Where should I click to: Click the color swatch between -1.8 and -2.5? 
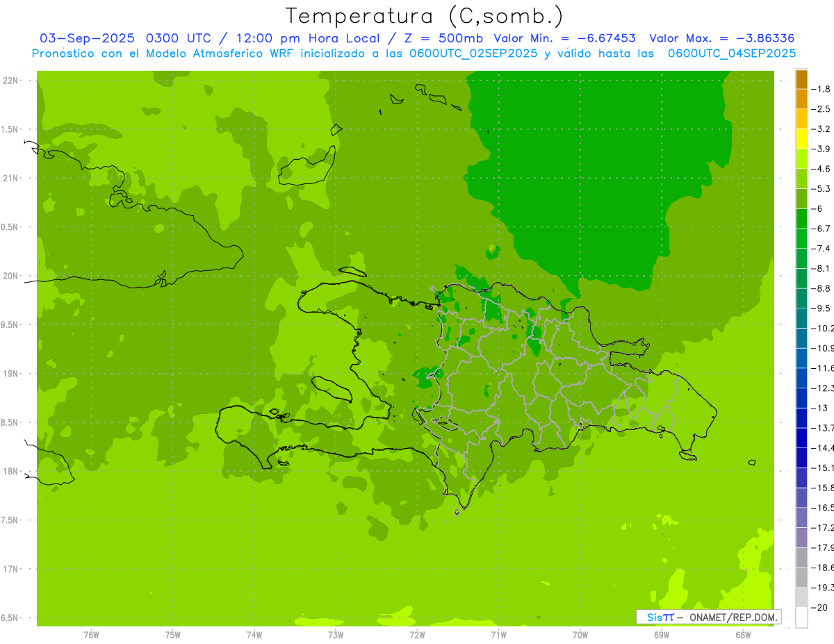tap(801, 99)
